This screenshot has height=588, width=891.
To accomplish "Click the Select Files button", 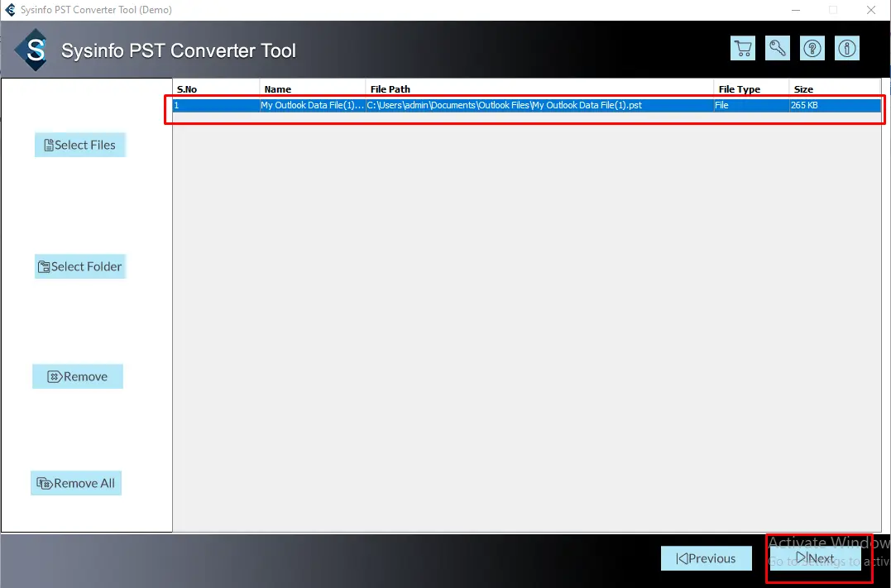I will pos(80,145).
